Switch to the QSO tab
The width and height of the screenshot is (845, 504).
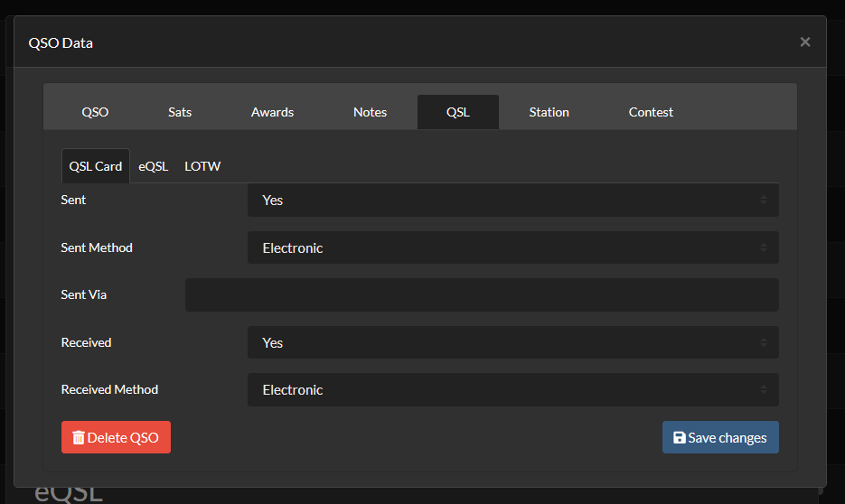pyautogui.click(x=95, y=112)
